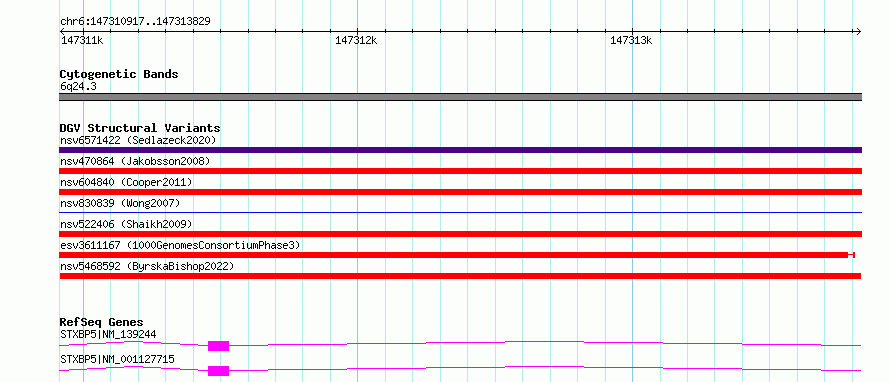890x382 pixels.
Task: Open esv3611167 (1000GenomesConsortiumPhase3) variant label
Action: (x=180, y=245)
